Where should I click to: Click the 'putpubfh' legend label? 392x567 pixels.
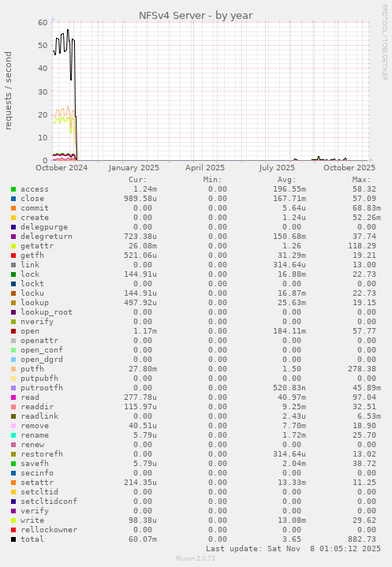pos(39,379)
